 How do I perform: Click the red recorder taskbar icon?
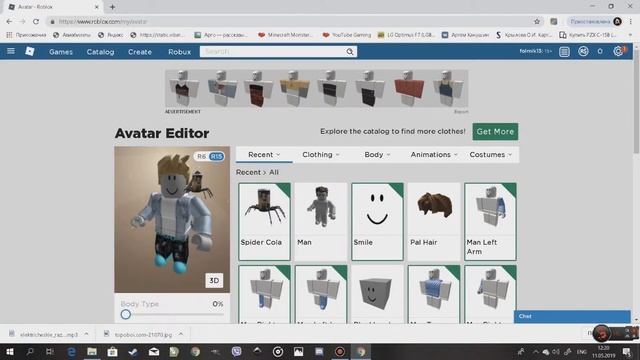(x=340, y=351)
